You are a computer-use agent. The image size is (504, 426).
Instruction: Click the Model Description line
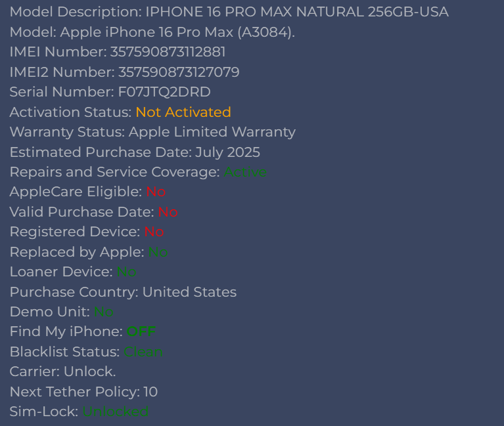229,12
